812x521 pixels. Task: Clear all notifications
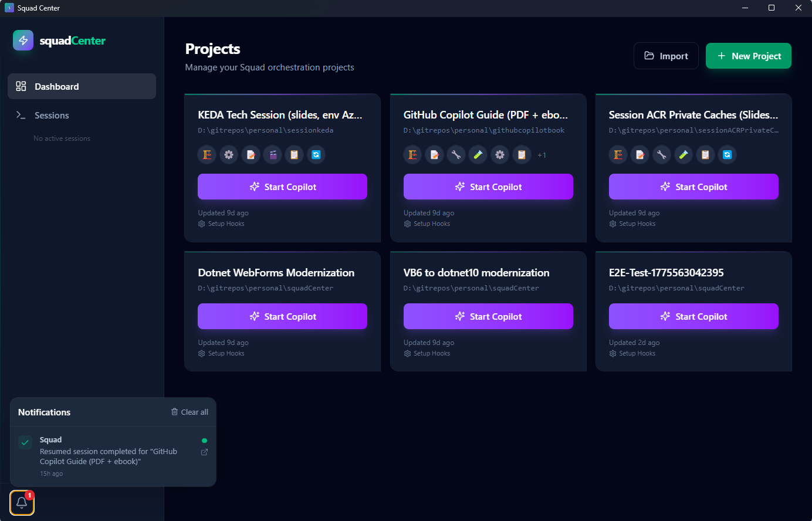click(190, 412)
